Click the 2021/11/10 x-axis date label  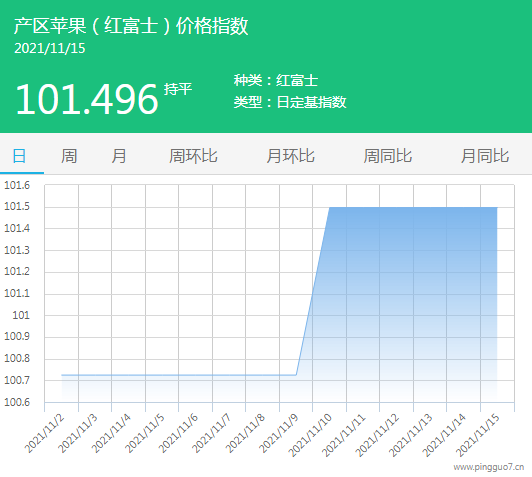tap(310, 435)
